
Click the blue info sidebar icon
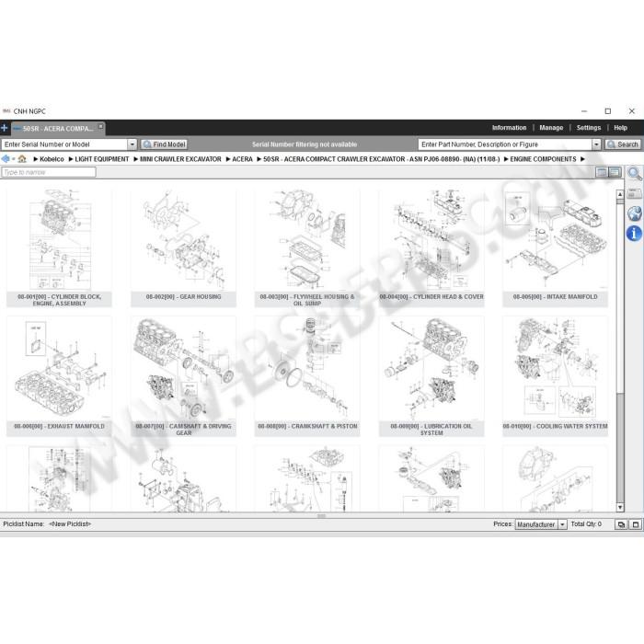point(634,234)
